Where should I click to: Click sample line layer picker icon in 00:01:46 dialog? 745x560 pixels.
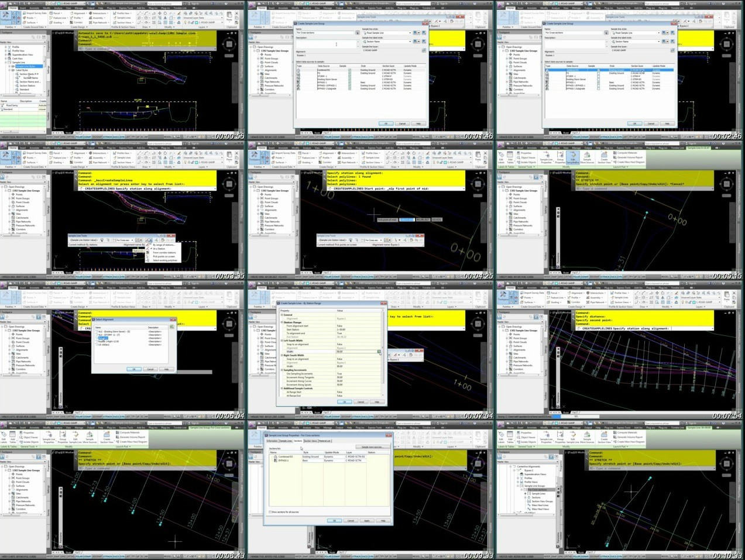[x=423, y=50]
